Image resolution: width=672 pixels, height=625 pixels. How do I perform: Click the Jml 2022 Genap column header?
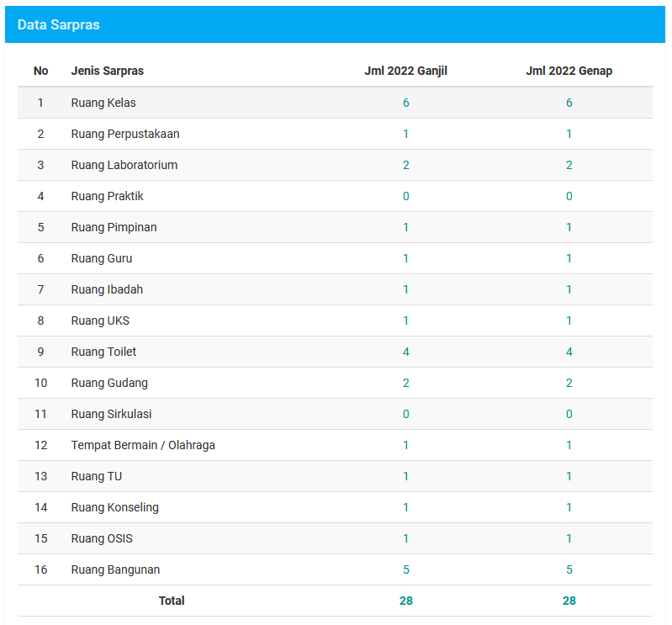tap(569, 71)
